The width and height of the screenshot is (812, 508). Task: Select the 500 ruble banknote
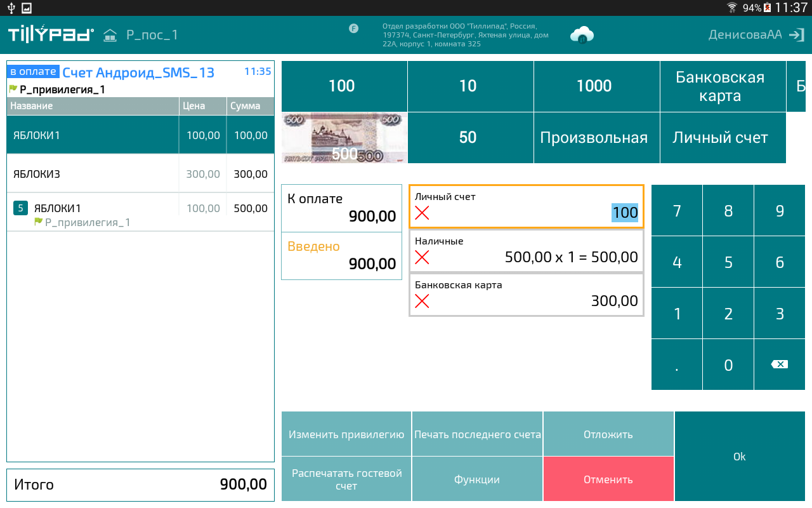tap(344, 138)
